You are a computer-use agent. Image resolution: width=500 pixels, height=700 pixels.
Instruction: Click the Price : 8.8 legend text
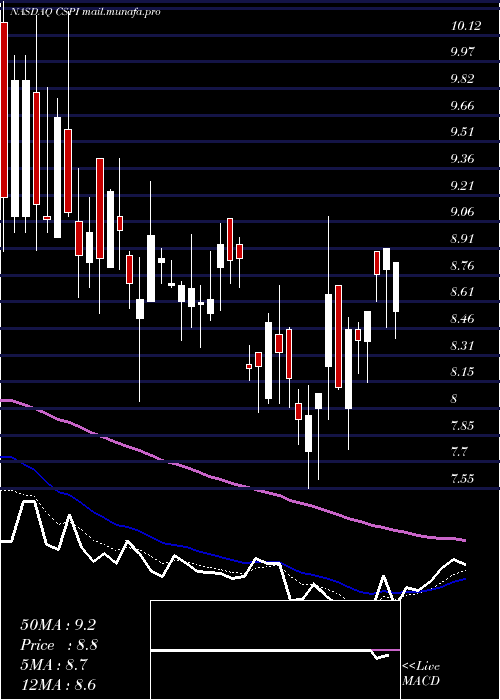click(x=59, y=645)
